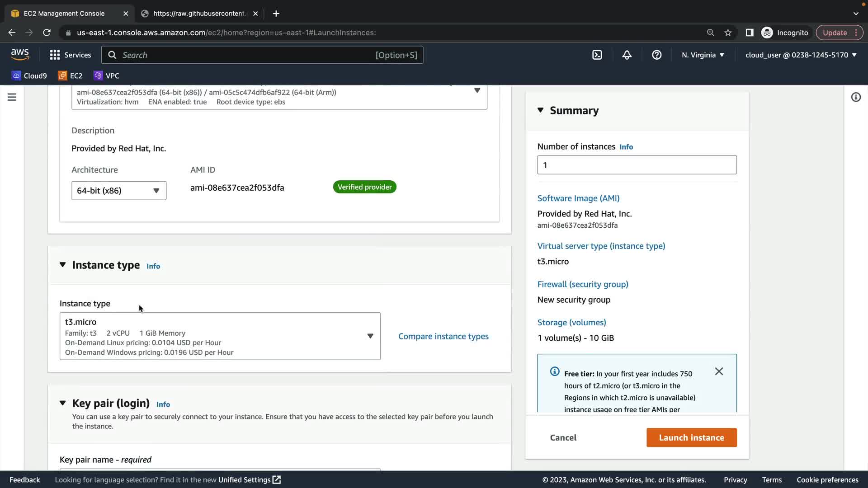Collapse the Instance type section
Screen dimensions: 868x488
pyautogui.click(x=63, y=265)
